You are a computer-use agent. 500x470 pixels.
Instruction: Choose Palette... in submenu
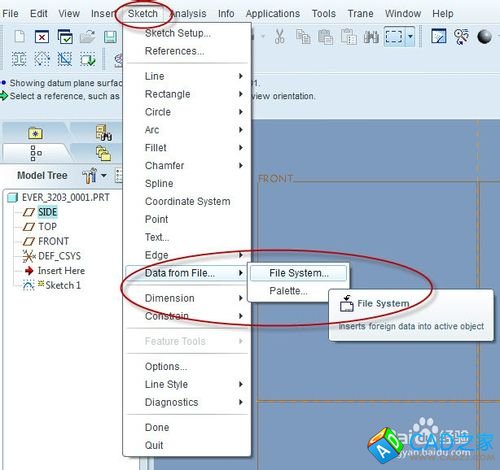288,291
